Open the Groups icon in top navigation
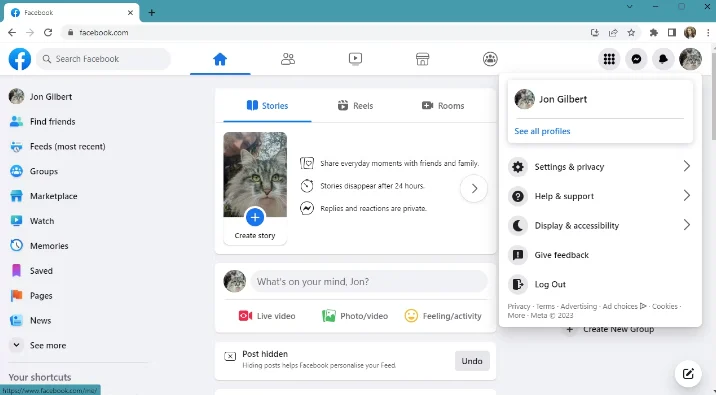Image resolution: width=716 pixels, height=395 pixels. (490, 59)
